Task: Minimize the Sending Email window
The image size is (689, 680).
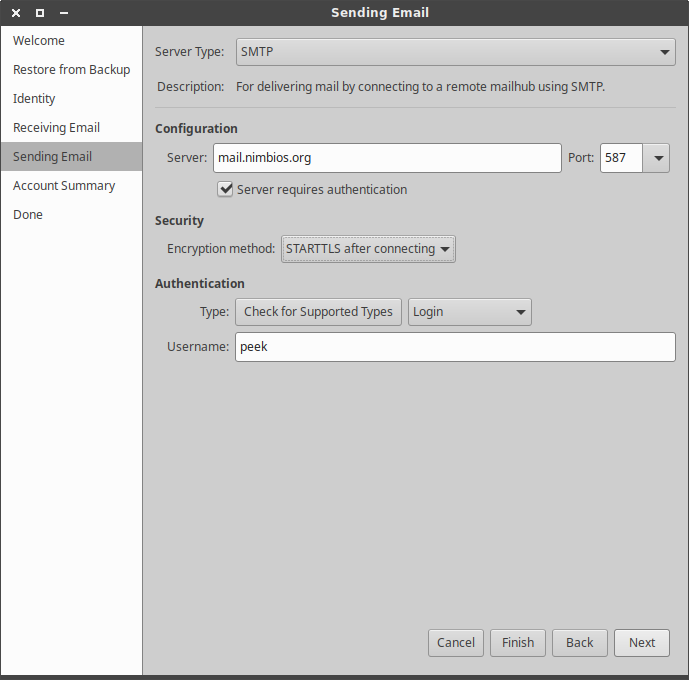Action: pos(64,13)
